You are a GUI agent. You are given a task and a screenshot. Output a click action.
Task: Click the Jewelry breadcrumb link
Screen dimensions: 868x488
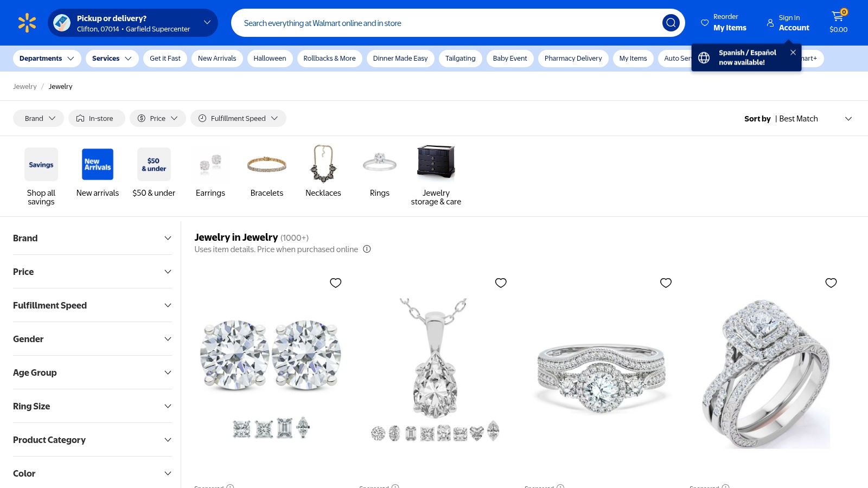point(25,87)
